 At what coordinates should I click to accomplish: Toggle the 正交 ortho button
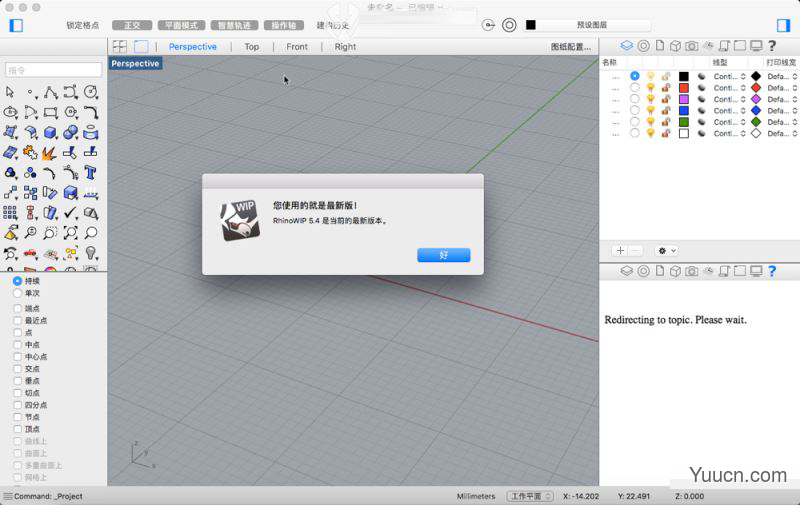[x=132, y=25]
